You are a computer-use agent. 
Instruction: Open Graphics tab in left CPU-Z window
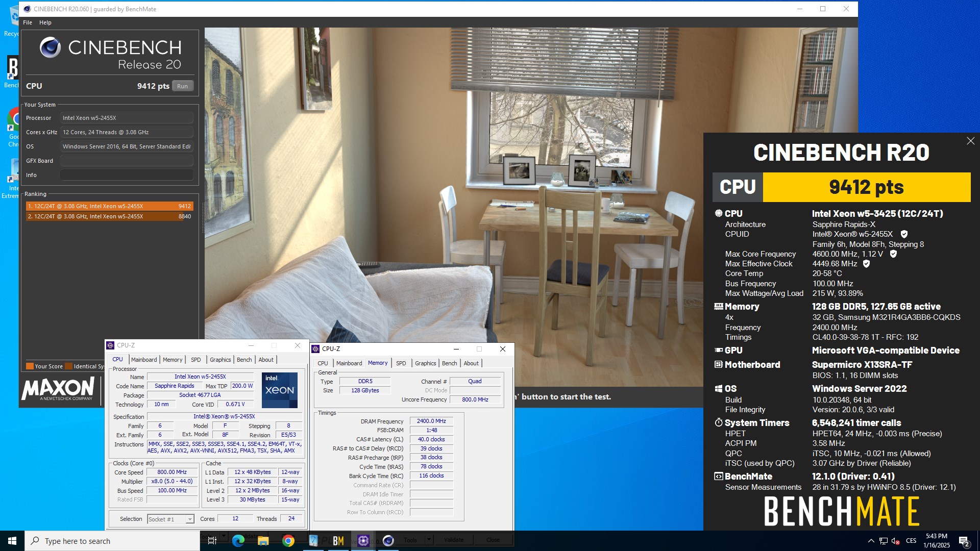pyautogui.click(x=220, y=360)
